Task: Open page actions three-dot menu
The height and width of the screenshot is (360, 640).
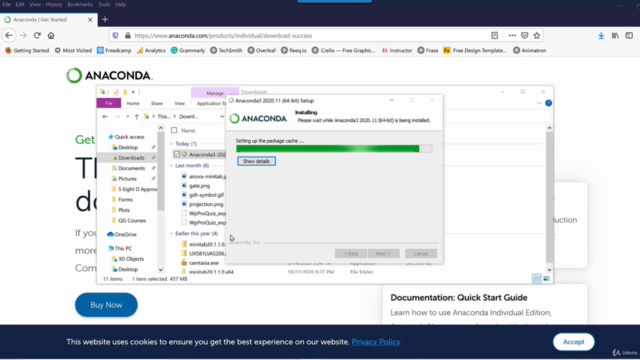Action: tap(512, 36)
